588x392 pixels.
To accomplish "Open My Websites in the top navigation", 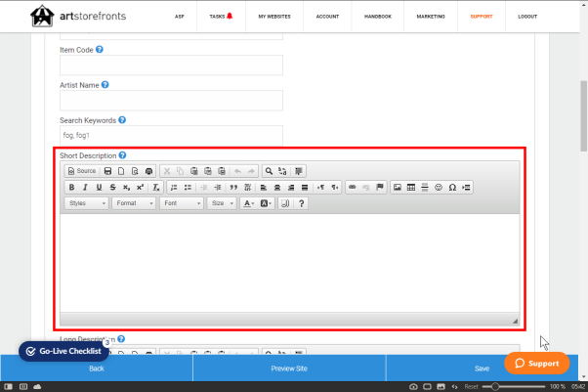I will (274, 17).
